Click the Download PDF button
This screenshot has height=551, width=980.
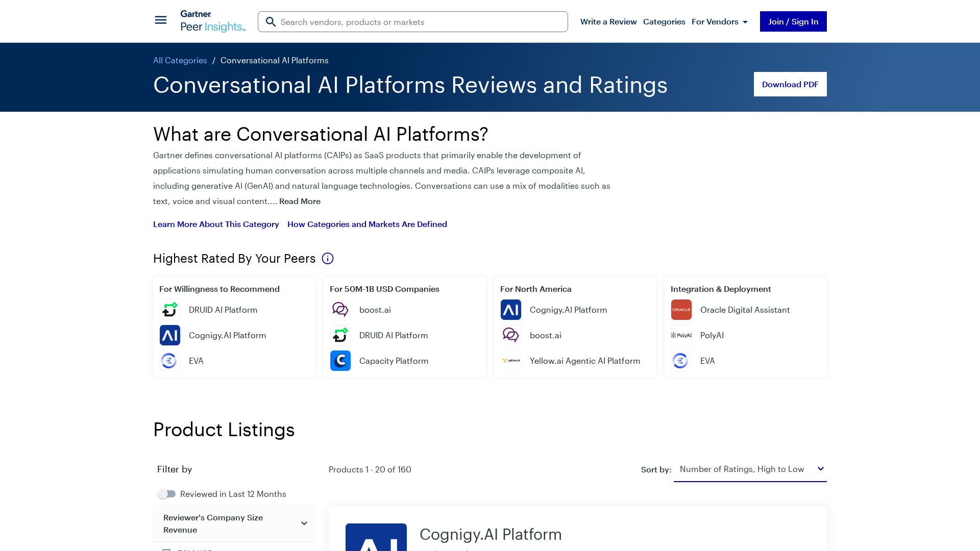pos(790,84)
